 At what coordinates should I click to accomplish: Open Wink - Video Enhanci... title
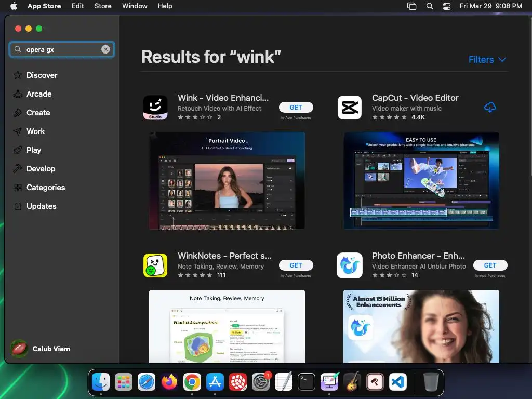223,98
